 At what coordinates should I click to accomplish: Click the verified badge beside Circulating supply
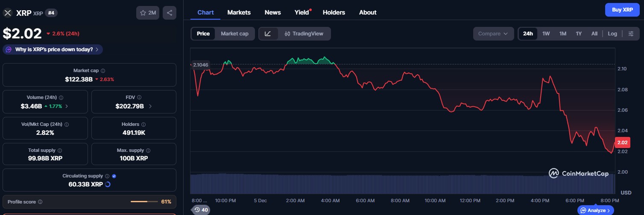tap(114, 176)
